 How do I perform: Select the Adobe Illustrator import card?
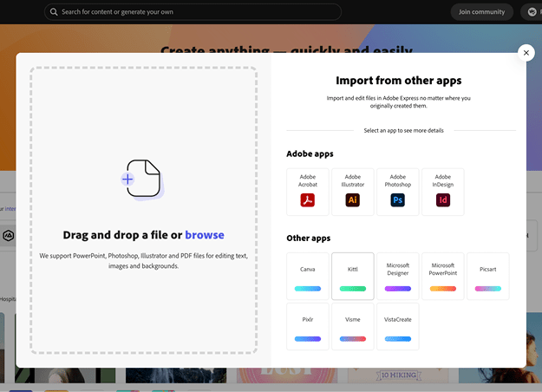[x=353, y=192]
